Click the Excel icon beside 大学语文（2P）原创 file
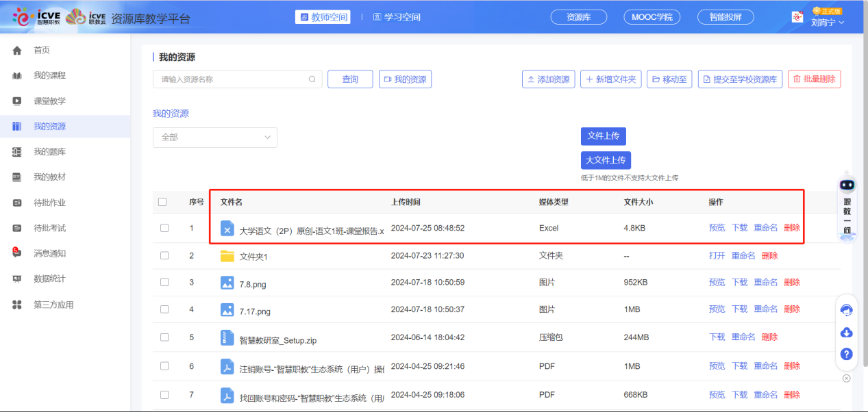 point(227,229)
